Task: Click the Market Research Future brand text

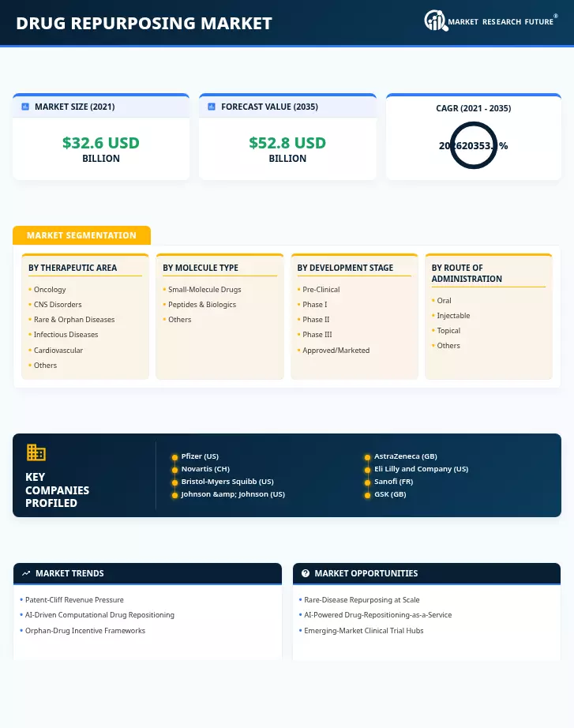Action: pyautogui.click(x=501, y=22)
